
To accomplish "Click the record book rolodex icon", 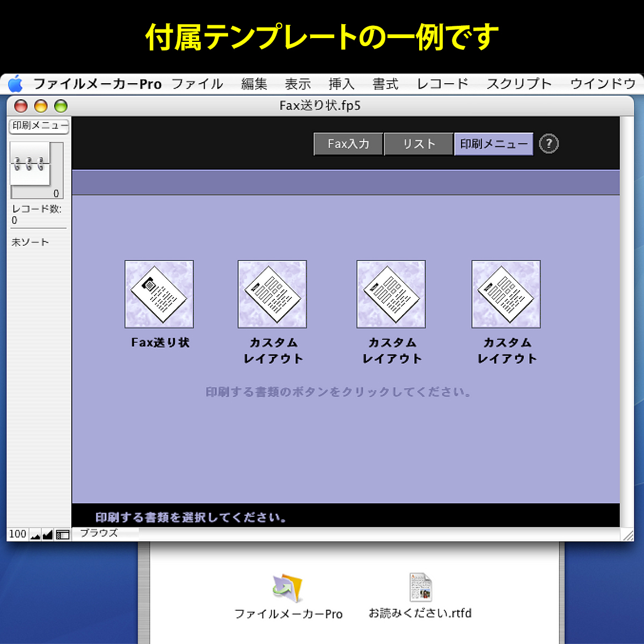I will point(30,164).
